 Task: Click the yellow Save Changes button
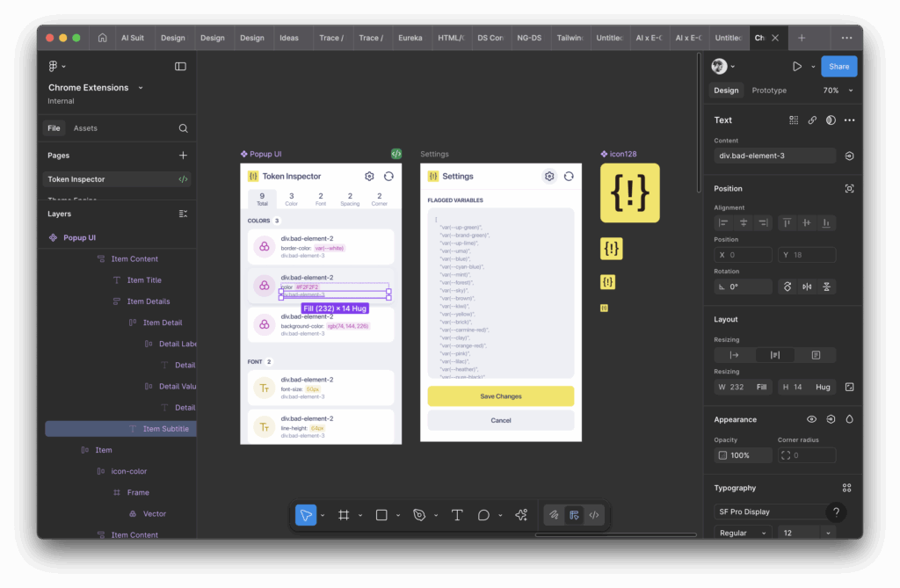coord(500,396)
